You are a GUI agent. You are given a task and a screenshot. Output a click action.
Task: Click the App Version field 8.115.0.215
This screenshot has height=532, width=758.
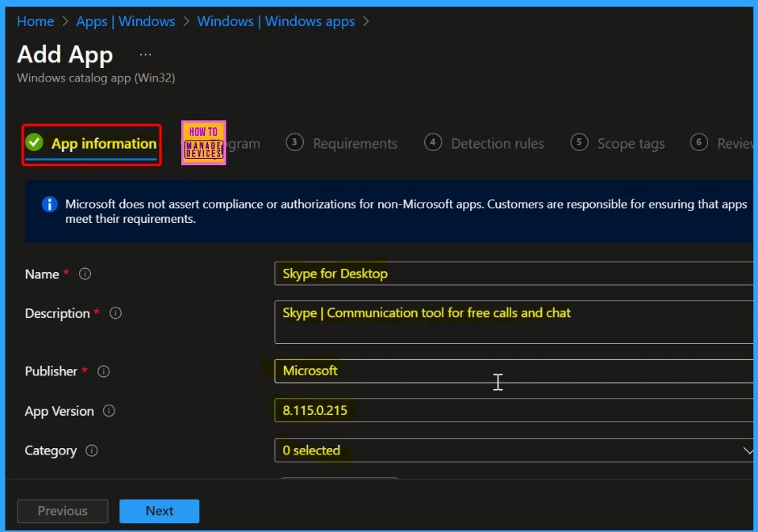coord(514,410)
